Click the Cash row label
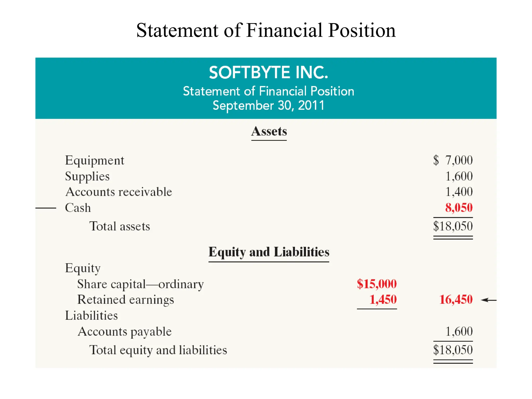The image size is (532, 399). pyautogui.click(x=78, y=208)
